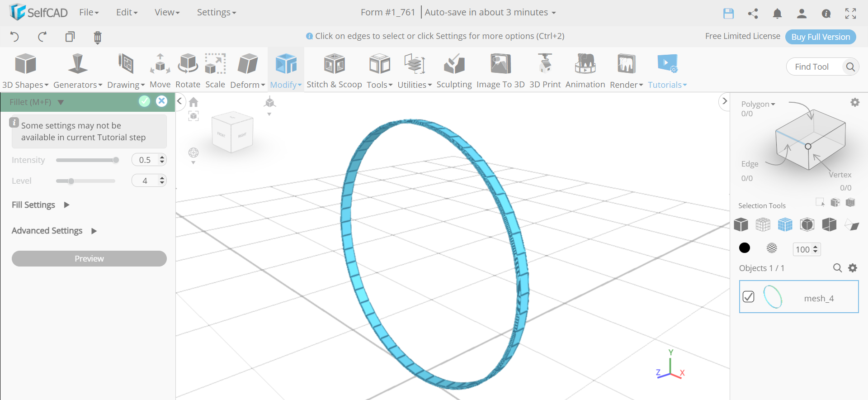Open the user account menu

point(802,14)
